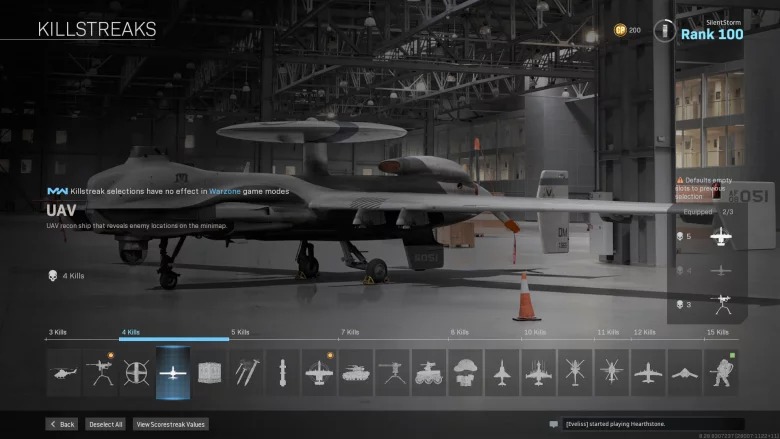
Task: Open View Scorestreak Values
Action: (171, 424)
